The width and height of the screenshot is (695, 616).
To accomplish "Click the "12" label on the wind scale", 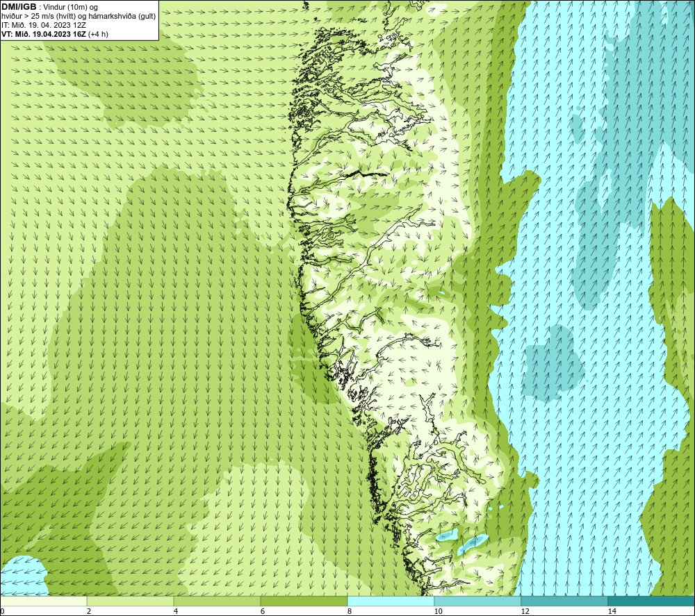I will point(525,612).
